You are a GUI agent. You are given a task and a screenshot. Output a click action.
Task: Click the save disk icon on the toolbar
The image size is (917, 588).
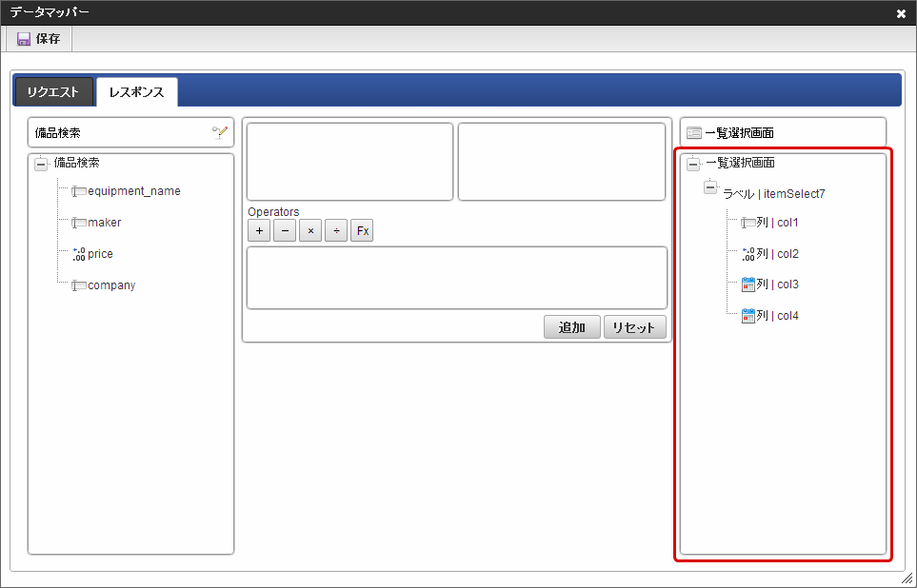click(24, 38)
